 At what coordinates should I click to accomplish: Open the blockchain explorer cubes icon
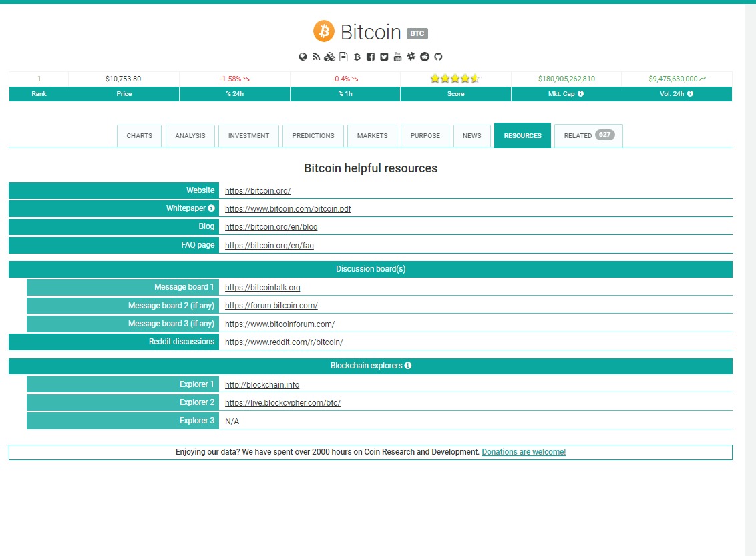[330, 57]
